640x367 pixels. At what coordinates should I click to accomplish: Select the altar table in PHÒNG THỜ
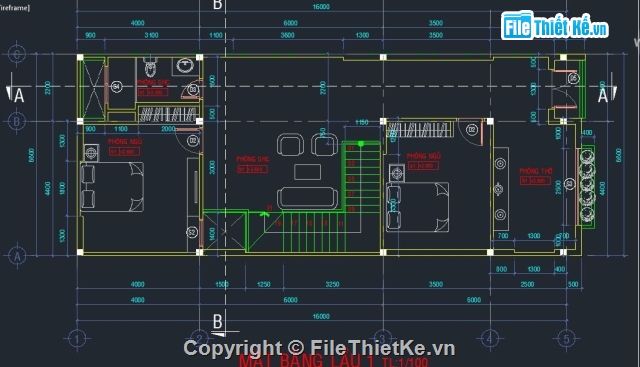pyautogui.click(x=500, y=189)
